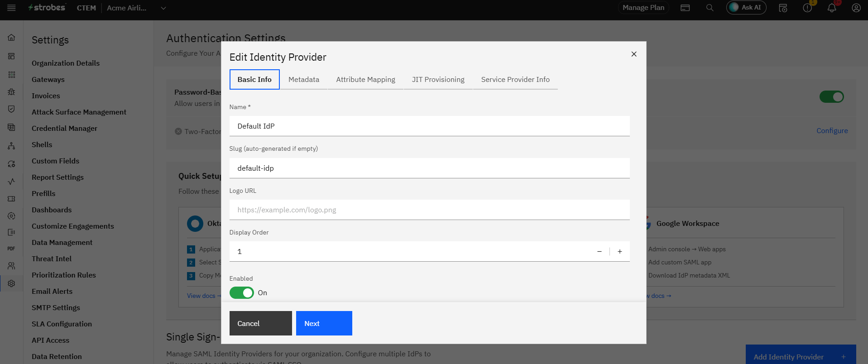
Task: Click the billing card icon in the top bar
Action: tap(685, 8)
